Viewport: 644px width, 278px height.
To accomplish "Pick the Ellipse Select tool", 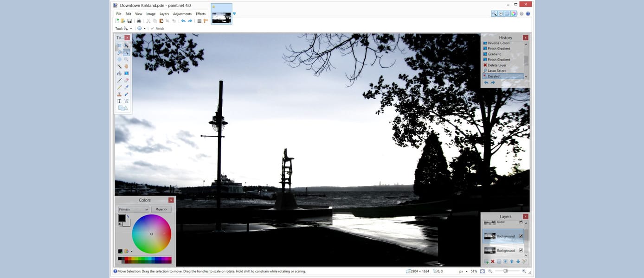I will [x=119, y=60].
